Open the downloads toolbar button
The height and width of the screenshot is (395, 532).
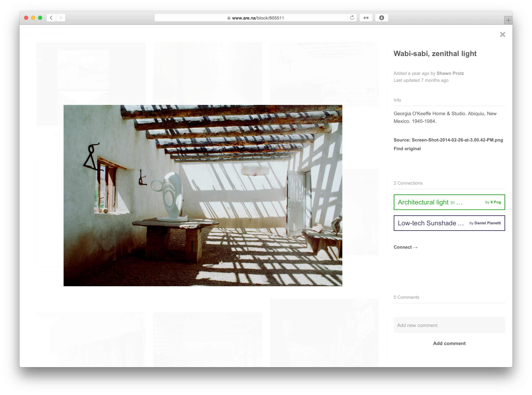[x=381, y=18]
